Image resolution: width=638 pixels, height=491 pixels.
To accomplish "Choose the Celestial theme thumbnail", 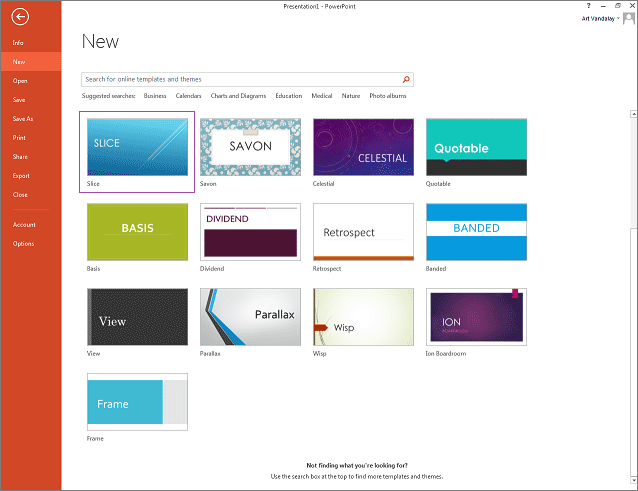I will 363,147.
